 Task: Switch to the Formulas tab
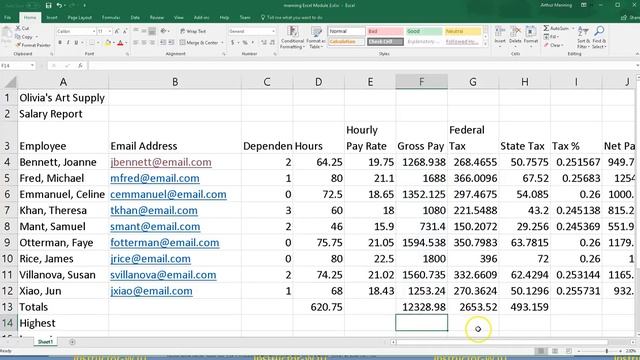pos(111,18)
